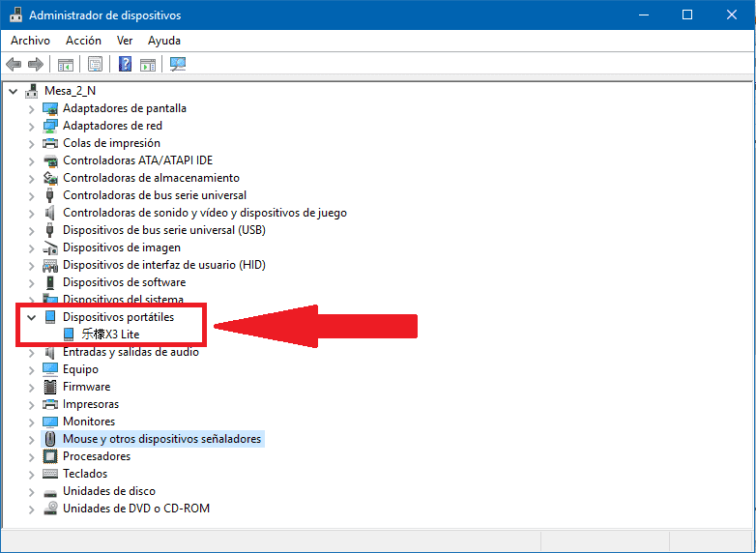756x553 pixels.
Task: Expand Adaptadores de pantalla chevron
Action: (x=31, y=109)
